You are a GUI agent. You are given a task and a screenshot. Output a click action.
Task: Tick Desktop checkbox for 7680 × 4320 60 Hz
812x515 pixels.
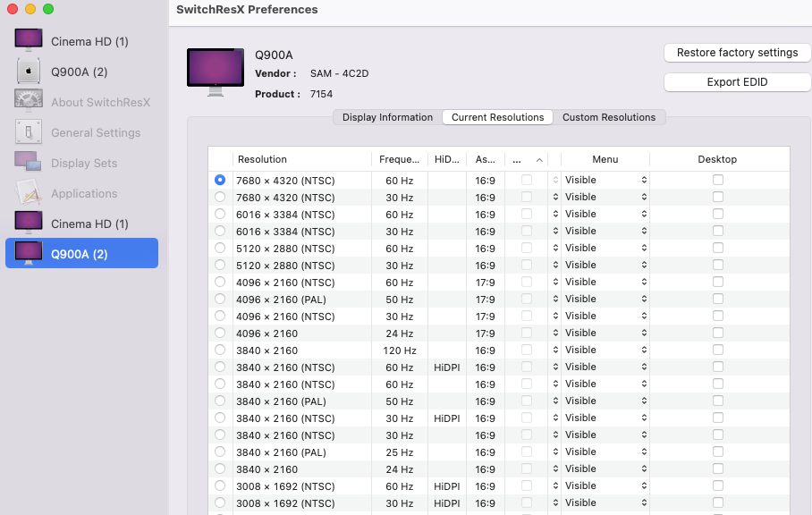[718, 180]
